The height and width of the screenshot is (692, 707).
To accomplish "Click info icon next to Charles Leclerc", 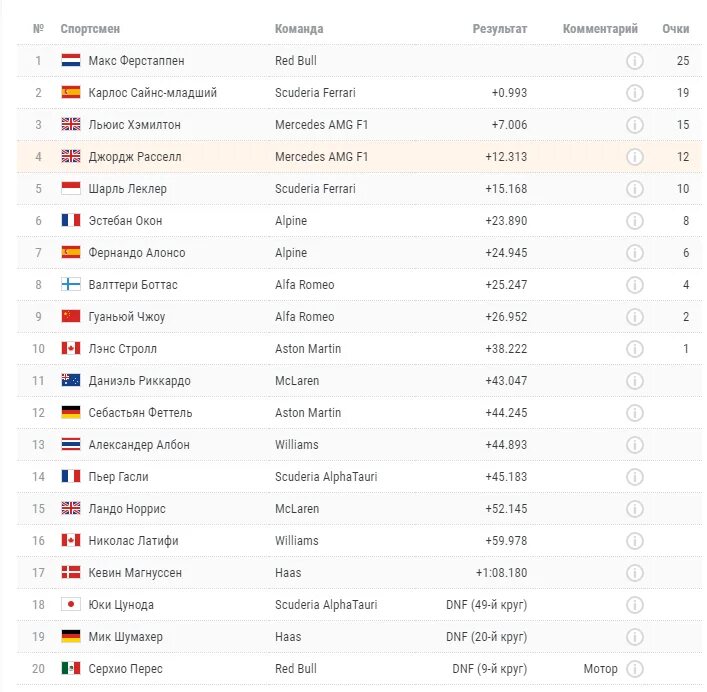I will pos(634,188).
